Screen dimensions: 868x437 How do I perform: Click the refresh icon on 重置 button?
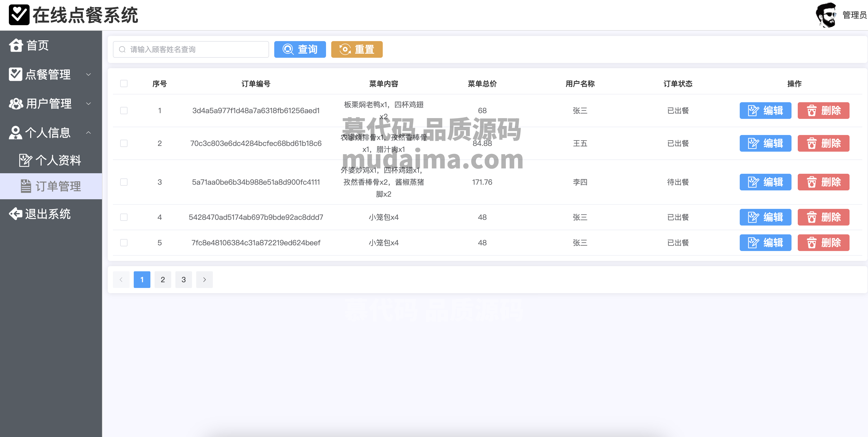point(345,49)
